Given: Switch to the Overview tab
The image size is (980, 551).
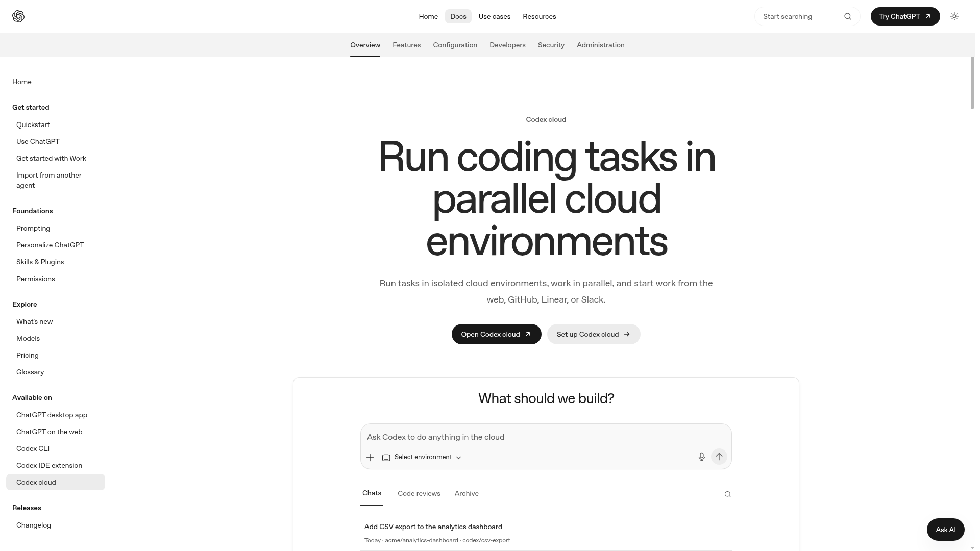Looking at the screenshot, I should tap(365, 45).
